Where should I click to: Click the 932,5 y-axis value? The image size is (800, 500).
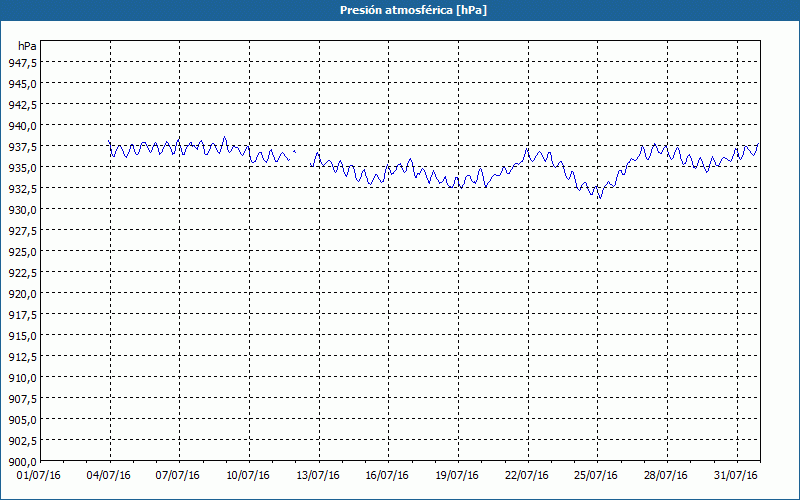coord(22,188)
